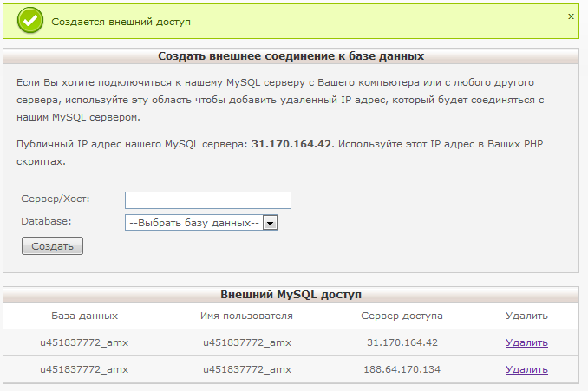
Task: Select the bold IP 31.170.164.42 in description
Action: [x=291, y=144]
